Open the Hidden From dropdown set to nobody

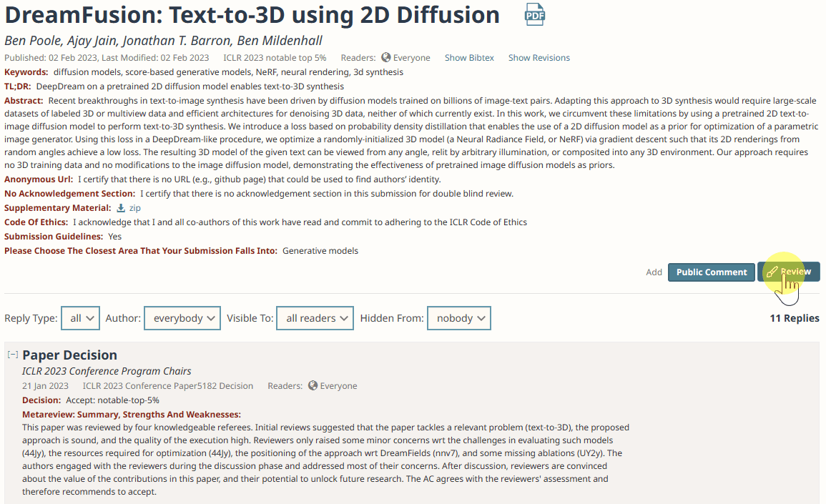[459, 318]
